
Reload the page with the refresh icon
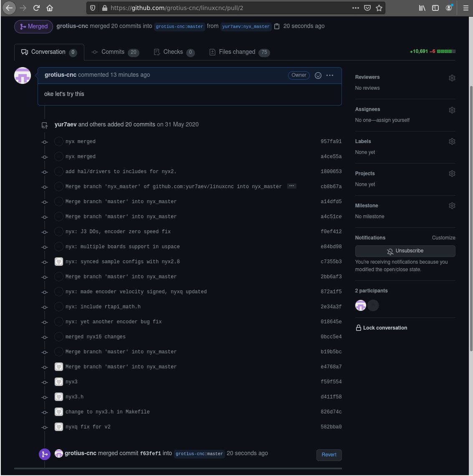pyautogui.click(x=36, y=8)
